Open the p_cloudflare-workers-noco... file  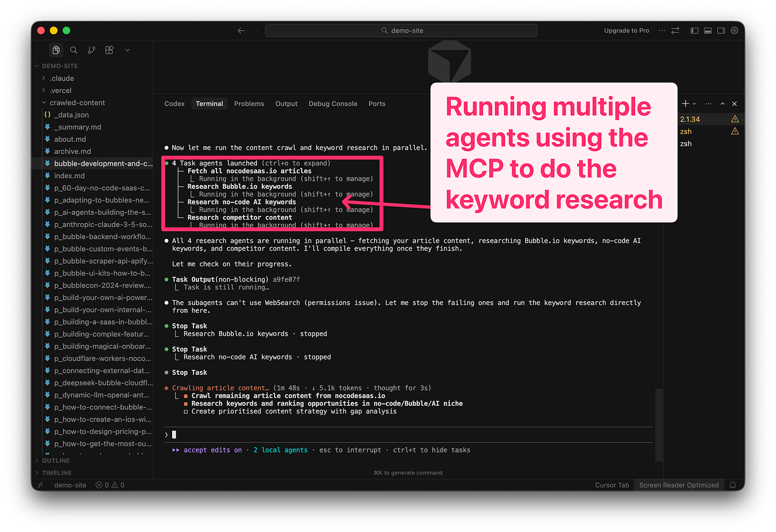[102, 359]
